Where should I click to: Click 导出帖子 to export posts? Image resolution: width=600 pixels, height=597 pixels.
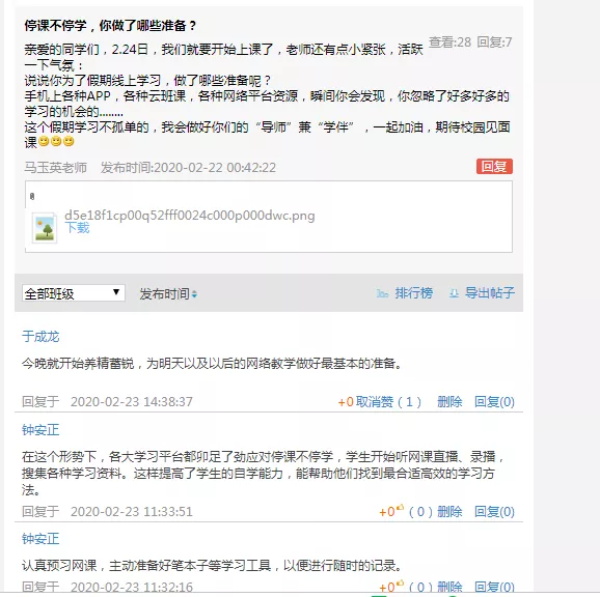point(490,294)
